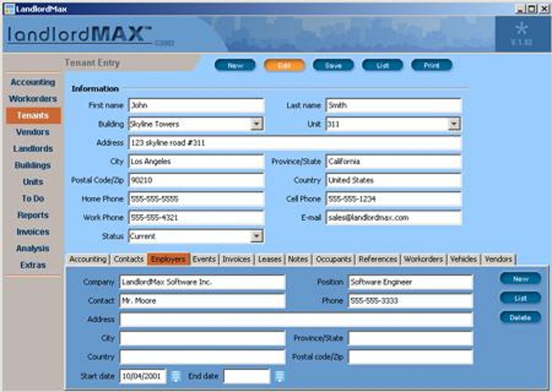The image size is (552, 392).
Task: Click the Postal Code/Zip field showing 90210
Action: click(x=196, y=181)
